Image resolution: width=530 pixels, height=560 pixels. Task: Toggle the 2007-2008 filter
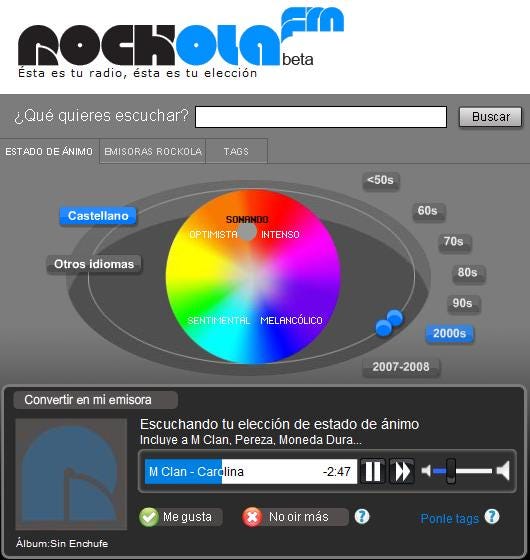[x=401, y=367]
